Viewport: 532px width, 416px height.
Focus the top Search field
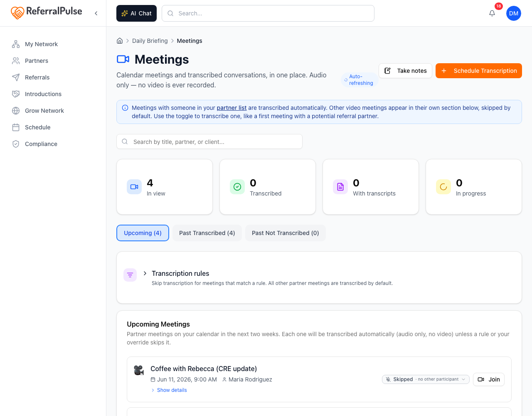point(268,13)
